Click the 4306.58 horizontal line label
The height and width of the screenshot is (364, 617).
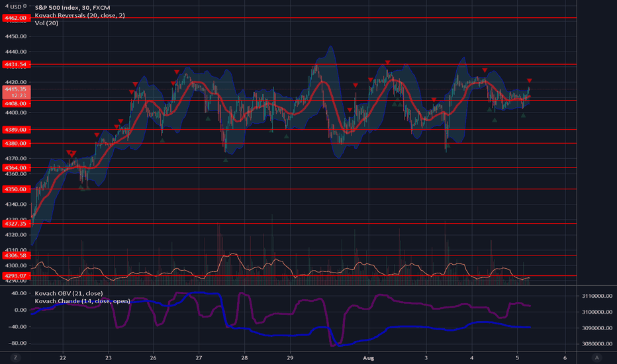tap(16, 255)
